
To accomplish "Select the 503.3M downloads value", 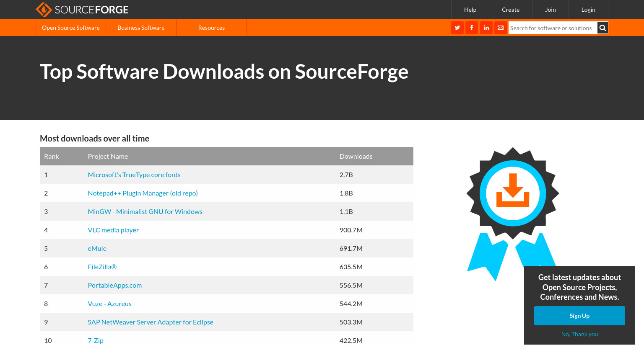I will 351,322.
